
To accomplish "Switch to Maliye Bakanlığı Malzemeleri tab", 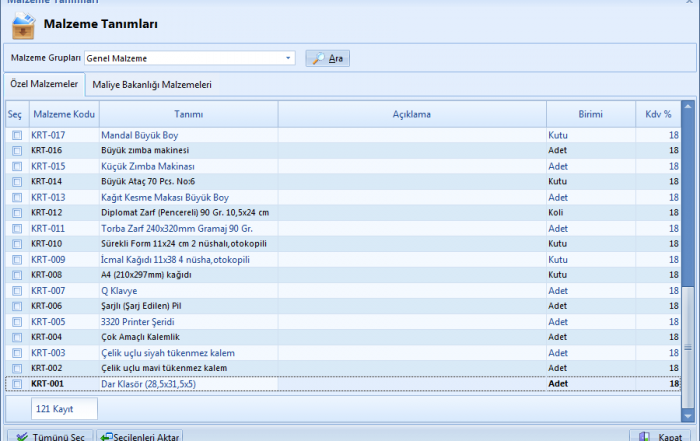I will pos(153,85).
